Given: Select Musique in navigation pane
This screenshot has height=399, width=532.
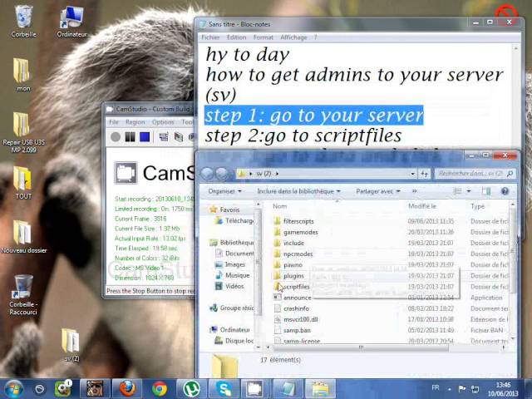Looking at the screenshot, I should tap(233, 275).
